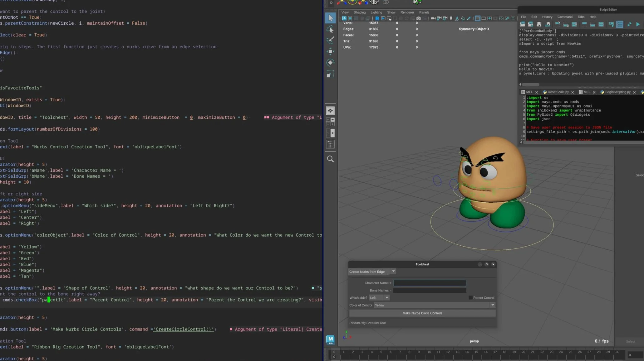
Task: Click frame 20 on the time slider
Action: pos(523,352)
